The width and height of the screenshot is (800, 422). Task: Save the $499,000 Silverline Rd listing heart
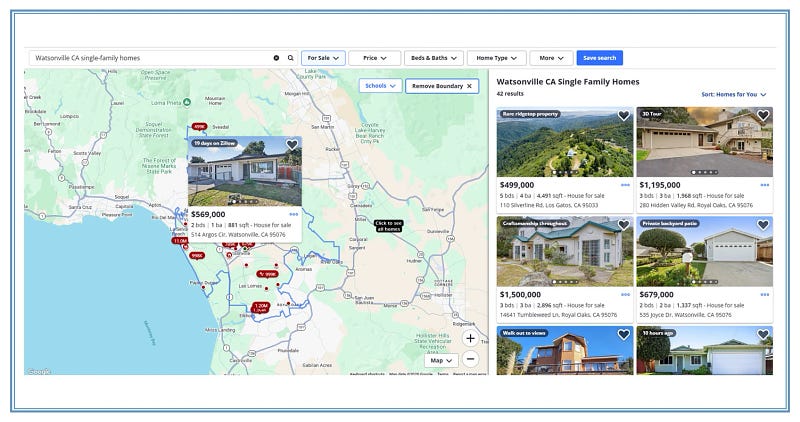click(x=623, y=116)
